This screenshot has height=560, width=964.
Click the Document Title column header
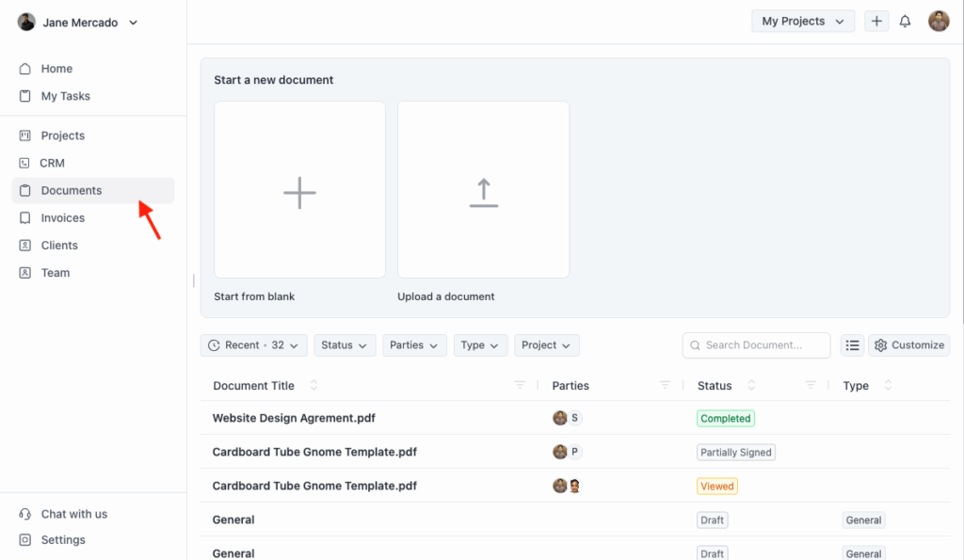click(x=253, y=386)
